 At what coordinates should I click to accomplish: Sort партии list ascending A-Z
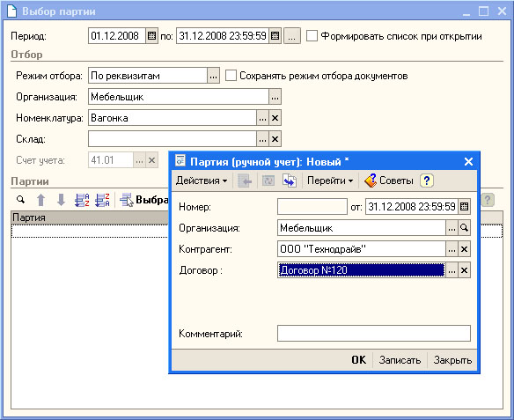82,200
